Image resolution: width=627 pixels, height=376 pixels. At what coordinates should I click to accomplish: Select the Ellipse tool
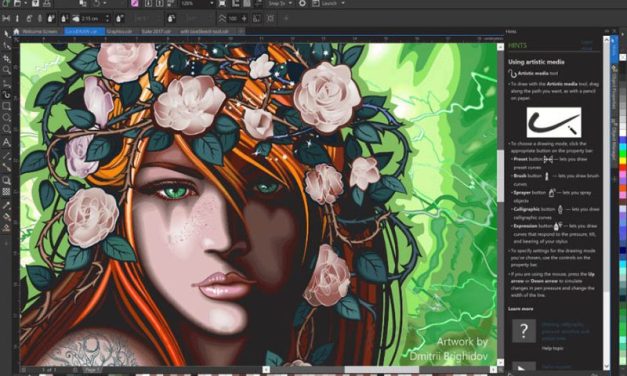(6, 118)
